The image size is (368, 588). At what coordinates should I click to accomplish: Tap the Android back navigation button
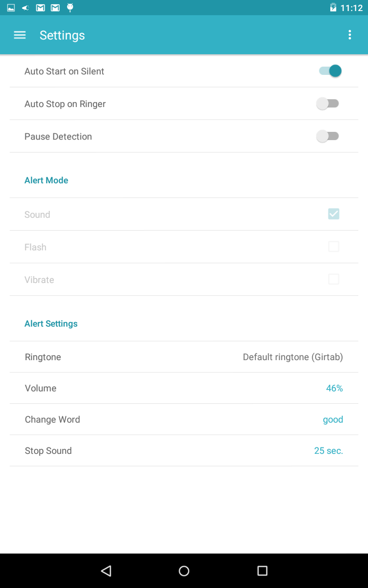[x=106, y=571]
